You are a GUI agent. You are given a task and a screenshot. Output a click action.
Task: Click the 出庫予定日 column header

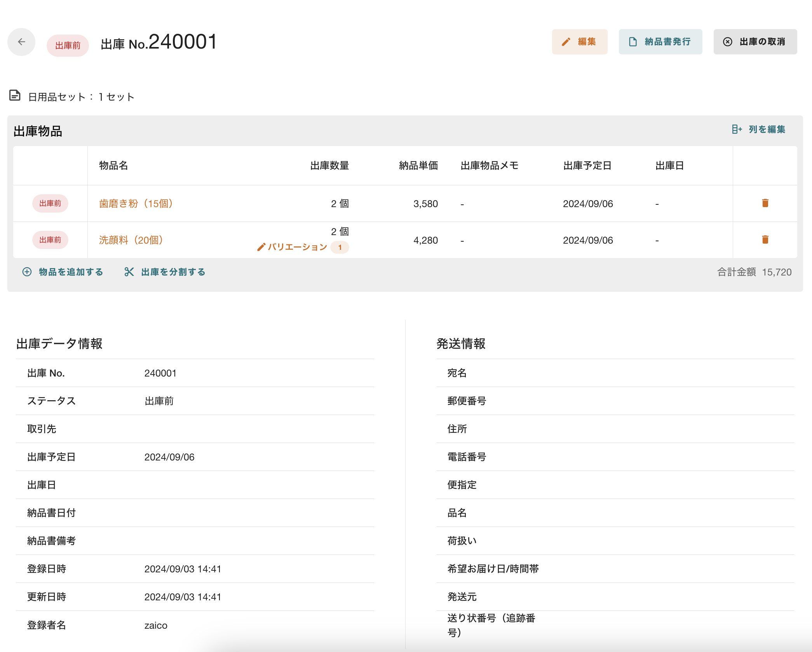(587, 166)
